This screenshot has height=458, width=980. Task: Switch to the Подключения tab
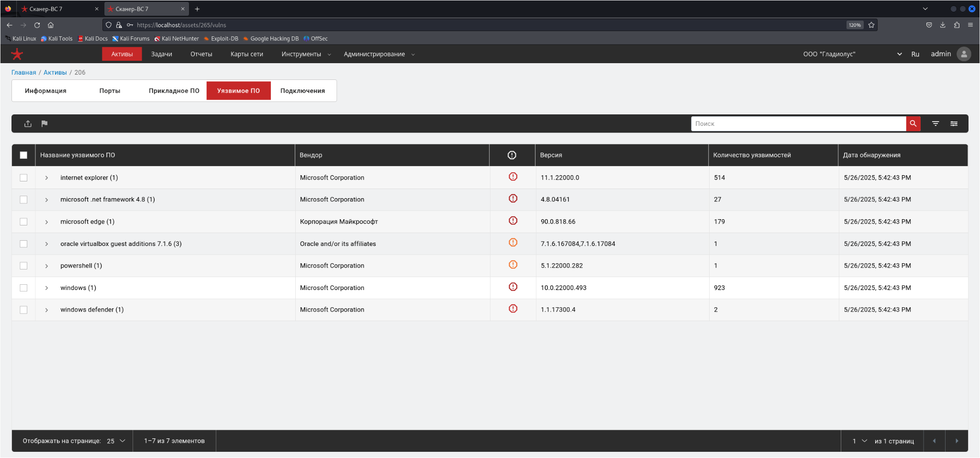pyautogui.click(x=302, y=90)
